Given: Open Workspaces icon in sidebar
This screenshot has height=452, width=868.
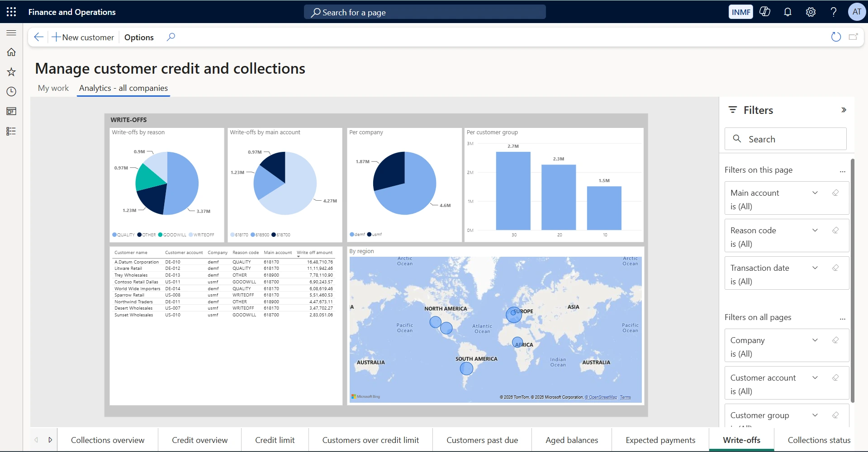Looking at the screenshot, I should coord(11,111).
